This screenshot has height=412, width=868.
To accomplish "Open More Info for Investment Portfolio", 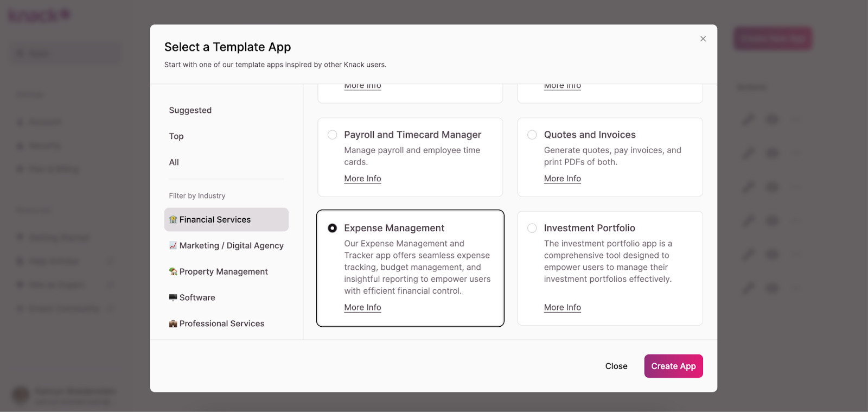I will (563, 307).
